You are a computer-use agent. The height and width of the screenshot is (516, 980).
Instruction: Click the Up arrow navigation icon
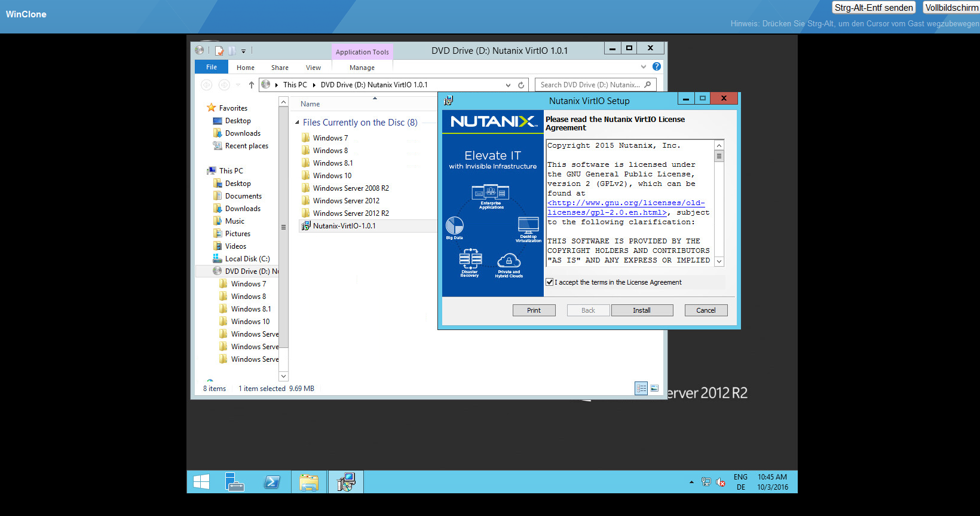point(252,85)
